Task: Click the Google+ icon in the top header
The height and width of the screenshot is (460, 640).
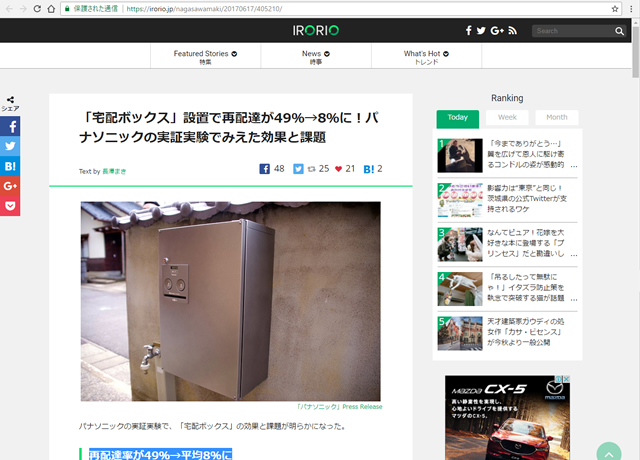Action: pos(497,31)
